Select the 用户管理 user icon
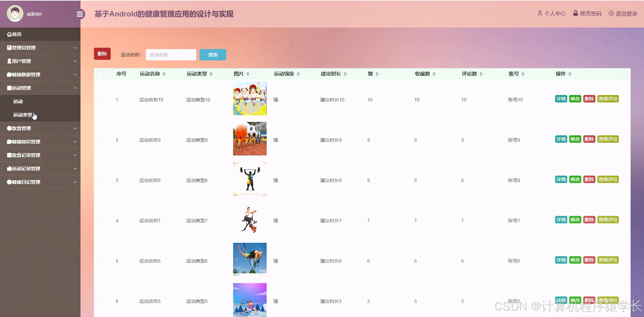The height and width of the screenshot is (317, 644). pyautogui.click(x=9, y=61)
